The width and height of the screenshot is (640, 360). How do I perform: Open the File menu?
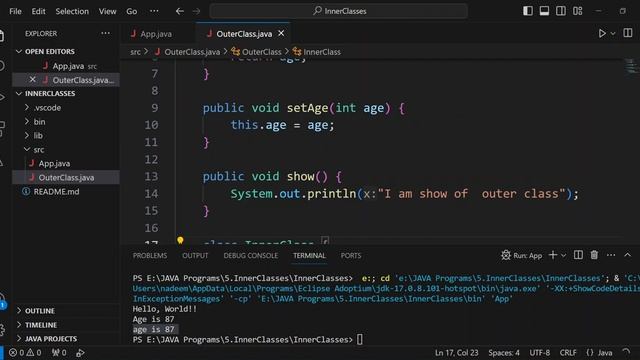16,11
